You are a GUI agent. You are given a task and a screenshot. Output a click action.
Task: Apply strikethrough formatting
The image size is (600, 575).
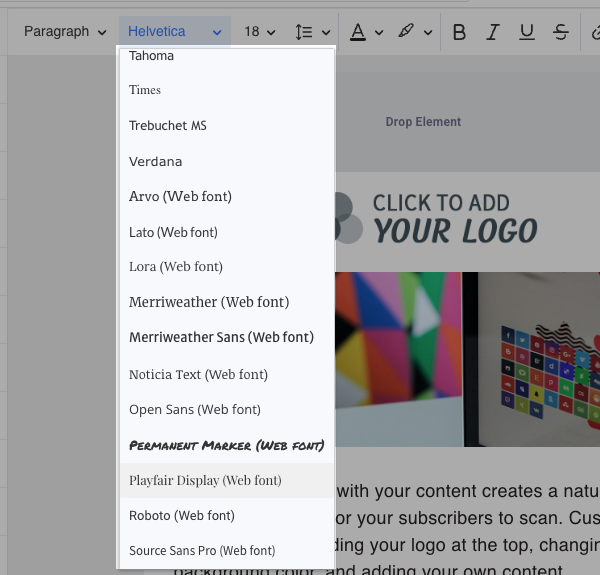point(560,32)
